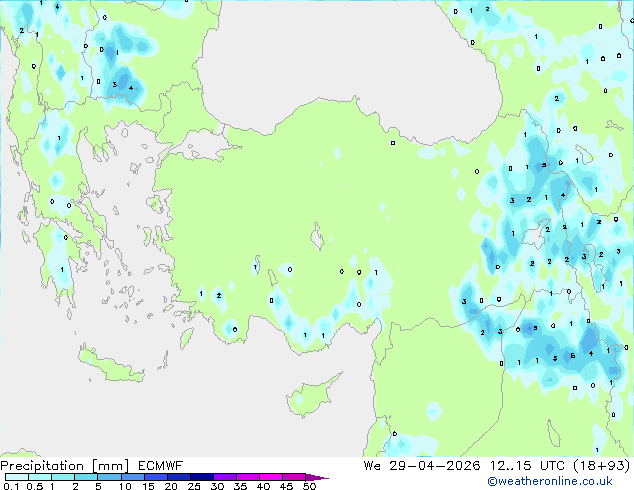Select the 25–30 mm dark navy legend box
634x490 pixels.
(x=201, y=477)
